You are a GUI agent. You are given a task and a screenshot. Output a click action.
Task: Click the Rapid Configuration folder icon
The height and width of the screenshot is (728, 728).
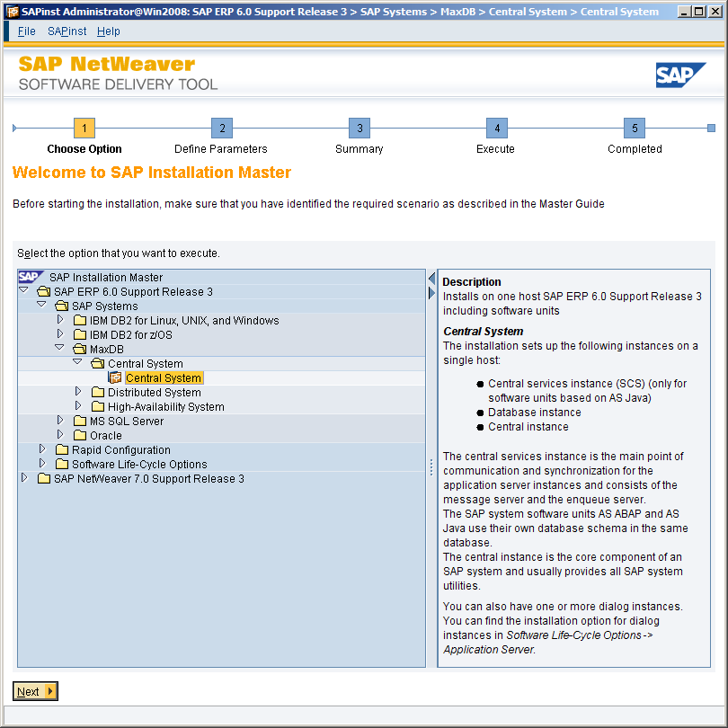click(x=62, y=450)
